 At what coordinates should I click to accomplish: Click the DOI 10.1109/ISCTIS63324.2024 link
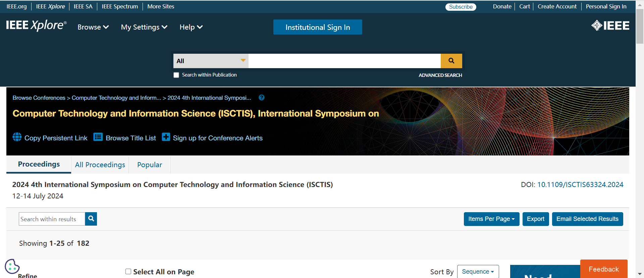(x=580, y=185)
